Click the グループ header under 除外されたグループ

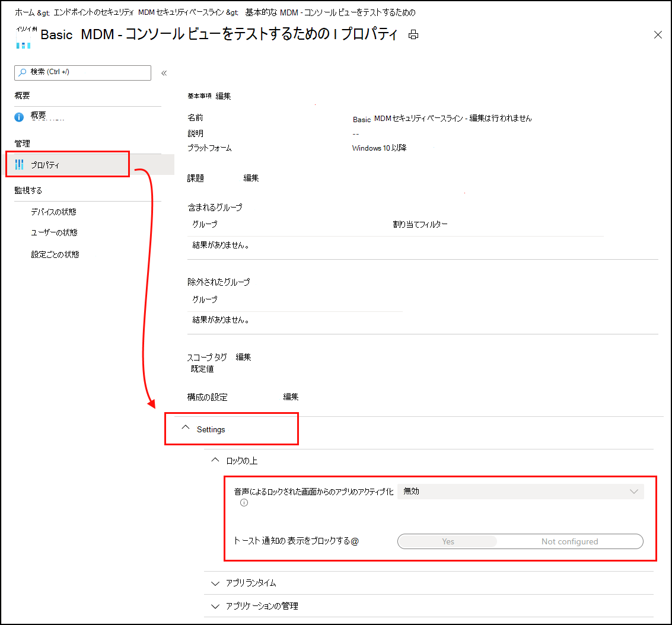(205, 300)
